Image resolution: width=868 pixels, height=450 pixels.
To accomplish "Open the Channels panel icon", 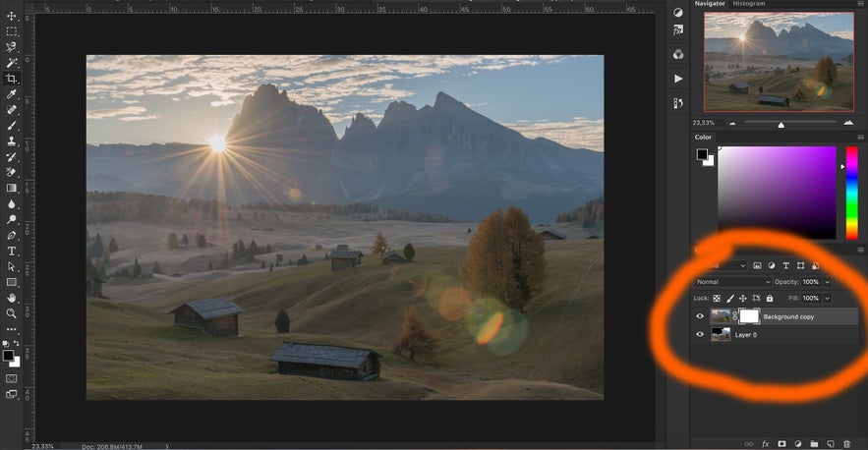I will pos(678,54).
